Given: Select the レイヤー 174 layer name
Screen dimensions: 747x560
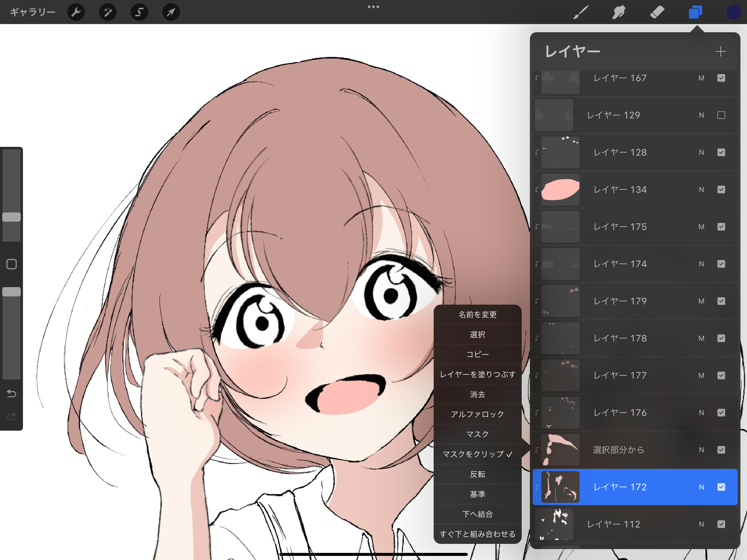Looking at the screenshot, I should tap(620, 264).
